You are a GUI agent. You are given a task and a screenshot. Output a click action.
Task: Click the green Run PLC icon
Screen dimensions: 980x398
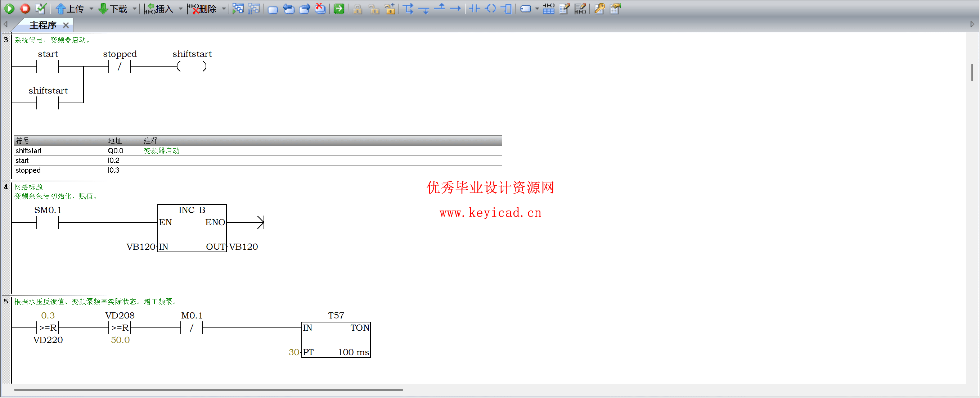9,8
